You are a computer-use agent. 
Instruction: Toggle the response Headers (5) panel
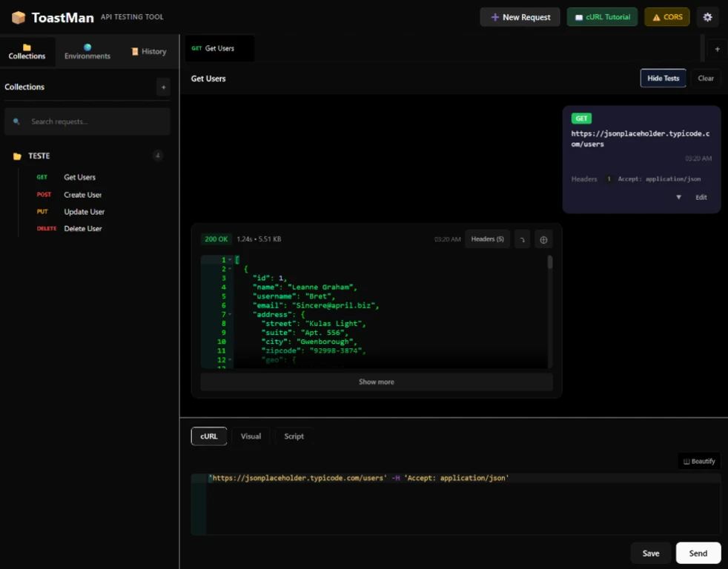point(487,239)
